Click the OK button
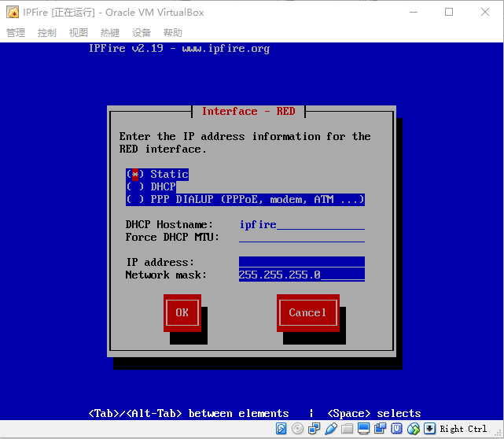 (x=182, y=312)
